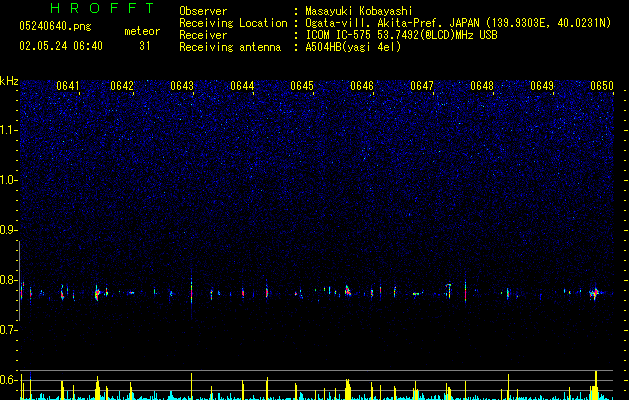Click the kHz axis unit label
Viewport: 629px width, 400px height.
coord(9,81)
